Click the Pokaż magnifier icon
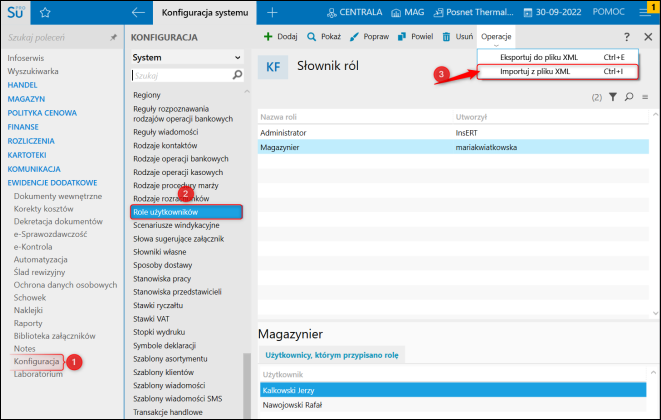The image size is (661, 420). pyautogui.click(x=312, y=37)
